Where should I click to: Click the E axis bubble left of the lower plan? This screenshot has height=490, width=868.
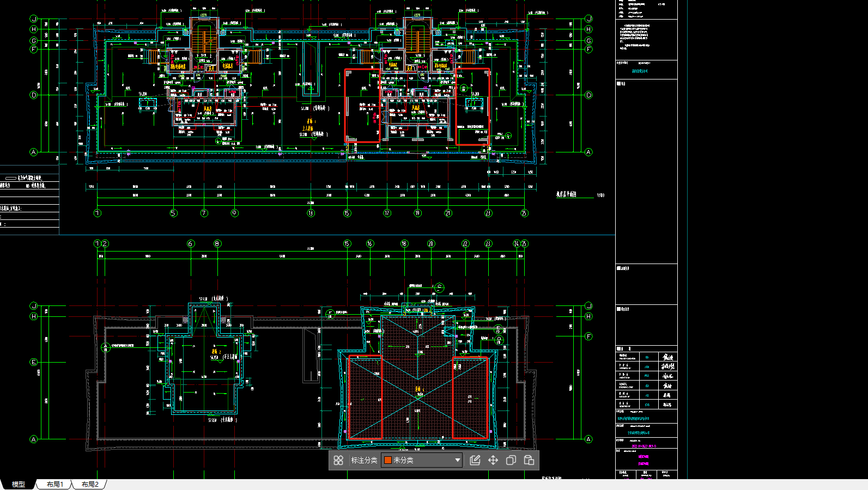34,362
